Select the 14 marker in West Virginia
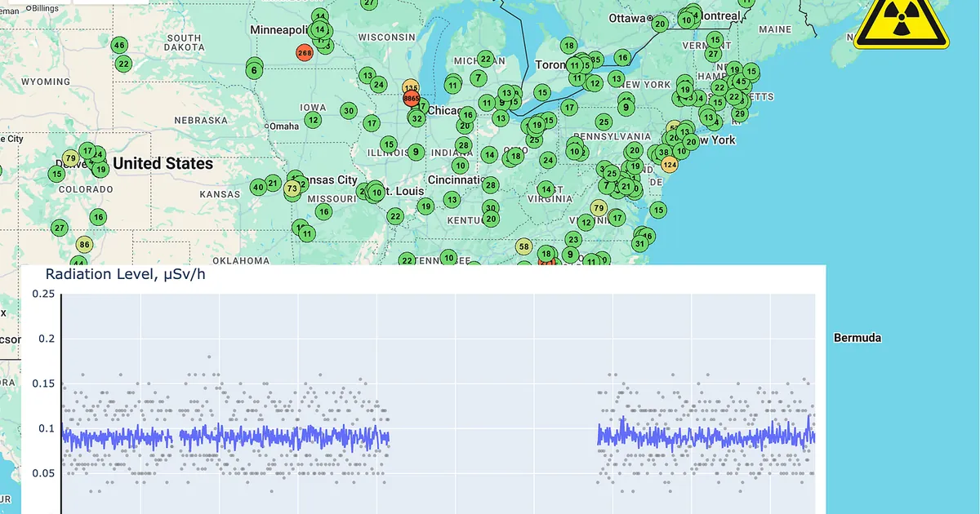980x514 pixels. pos(546,189)
